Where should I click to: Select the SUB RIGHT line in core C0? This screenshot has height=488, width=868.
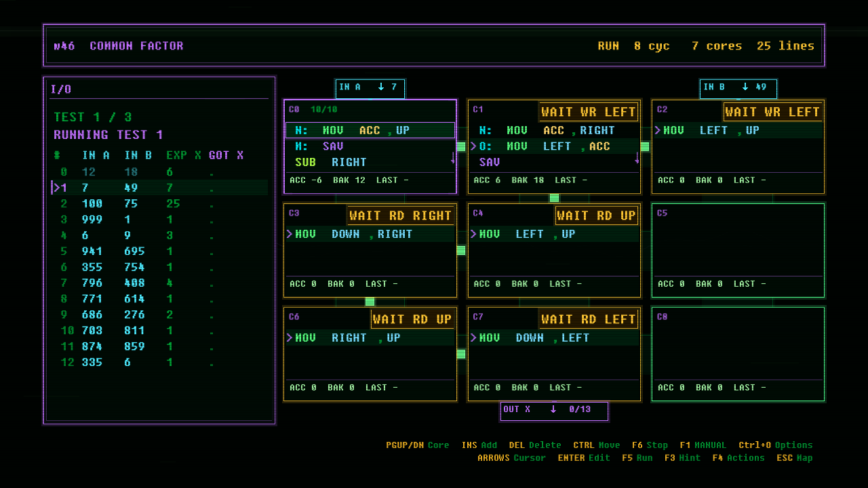370,162
